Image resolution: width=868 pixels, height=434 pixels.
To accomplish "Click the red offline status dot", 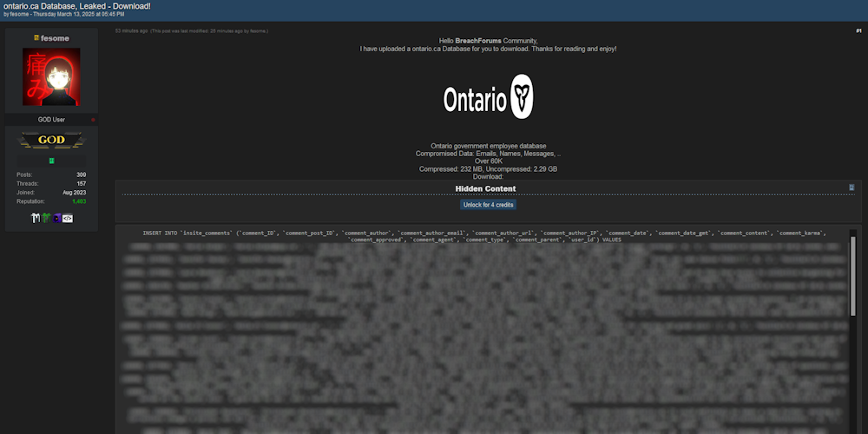I will tap(93, 120).
